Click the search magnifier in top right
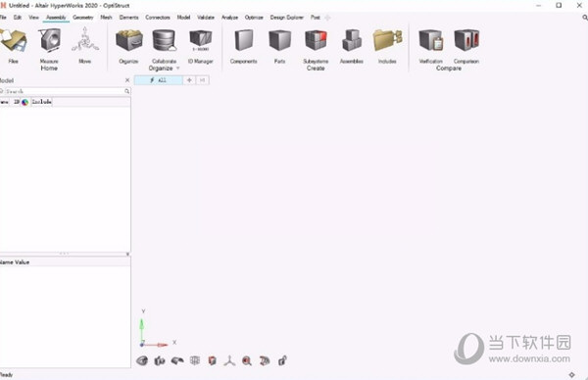 [585, 18]
